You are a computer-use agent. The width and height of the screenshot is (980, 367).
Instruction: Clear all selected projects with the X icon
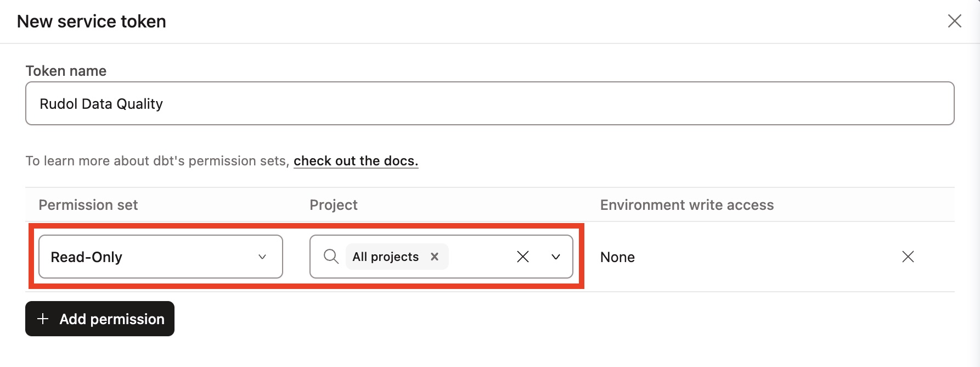522,257
